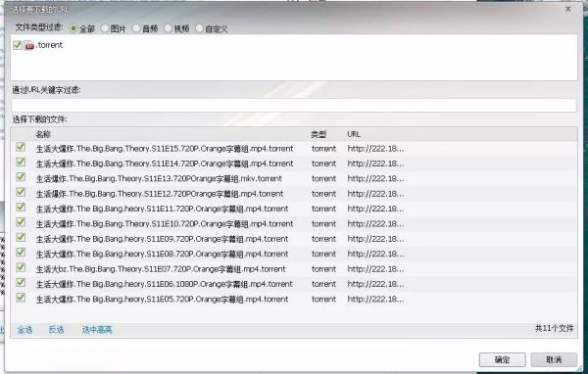The height and width of the screenshot is (374, 588).
Task: Select file name S11E06.1080P.Orange字幕组.mp4.torrent
Action: tap(165, 284)
